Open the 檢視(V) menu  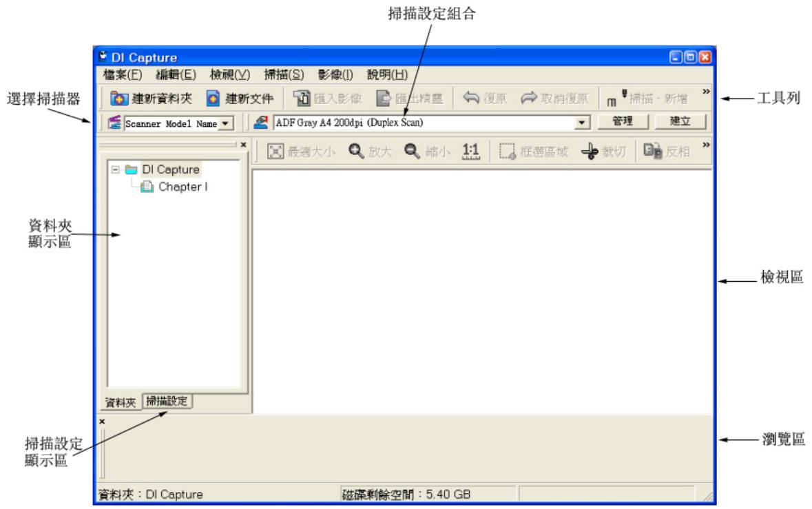tap(230, 74)
